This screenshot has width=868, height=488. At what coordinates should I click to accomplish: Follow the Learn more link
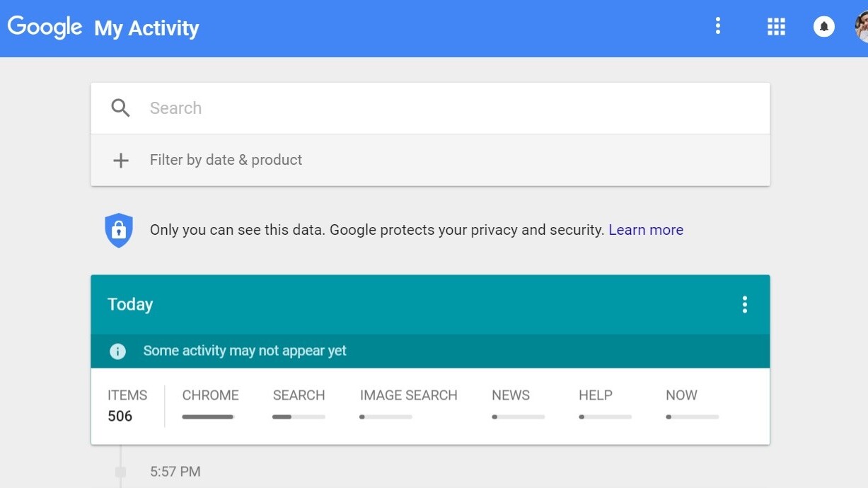645,230
